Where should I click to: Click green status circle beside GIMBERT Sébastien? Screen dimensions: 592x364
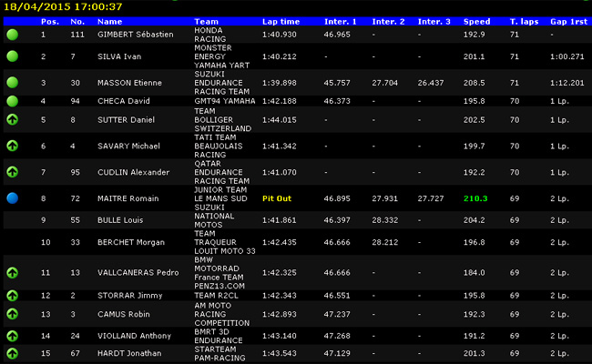[x=13, y=34]
